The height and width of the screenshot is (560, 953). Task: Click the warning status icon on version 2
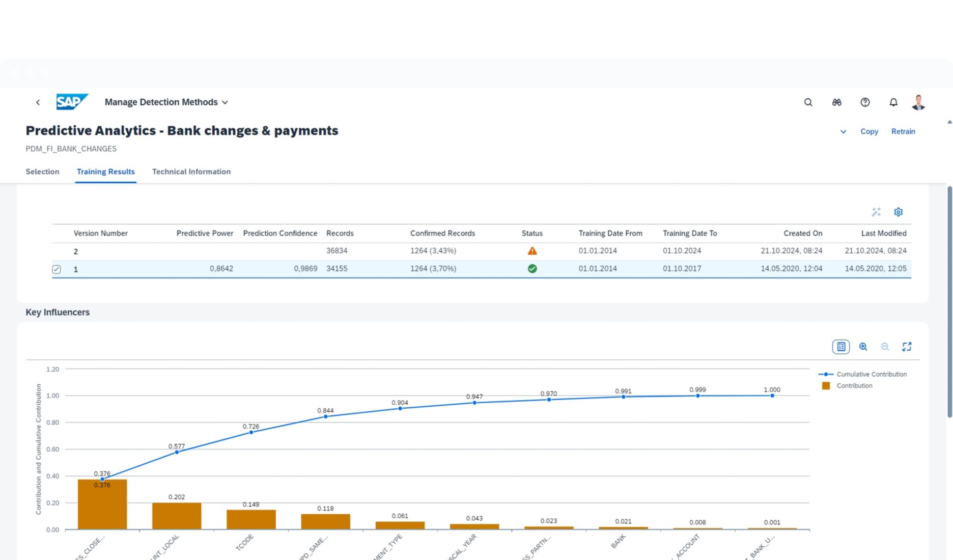tap(532, 250)
